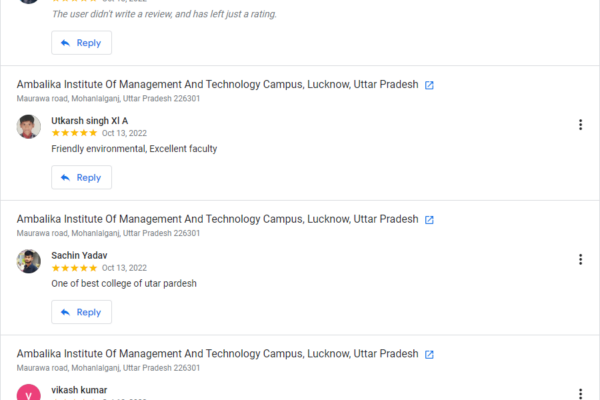This screenshot has height=400, width=600.
Task: Click vikash kumar's pink avatar
Action: click(x=29, y=393)
